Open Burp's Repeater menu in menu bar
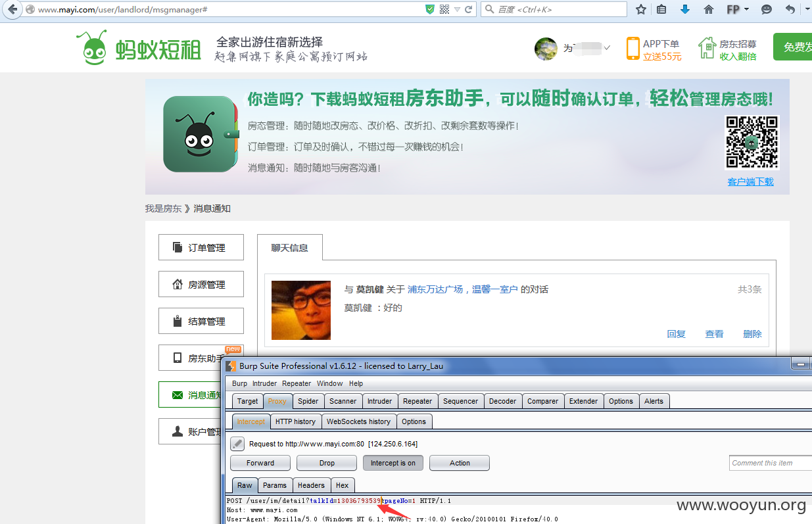The height and width of the screenshot is (524, 812). click(297, 383)
